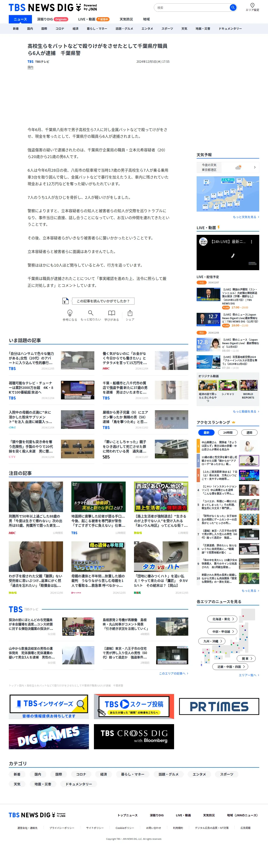Click プライバシーポリシー footer link
Image resolution: width=268 pixels, height=868 pixels.
[x=62, y=828]
